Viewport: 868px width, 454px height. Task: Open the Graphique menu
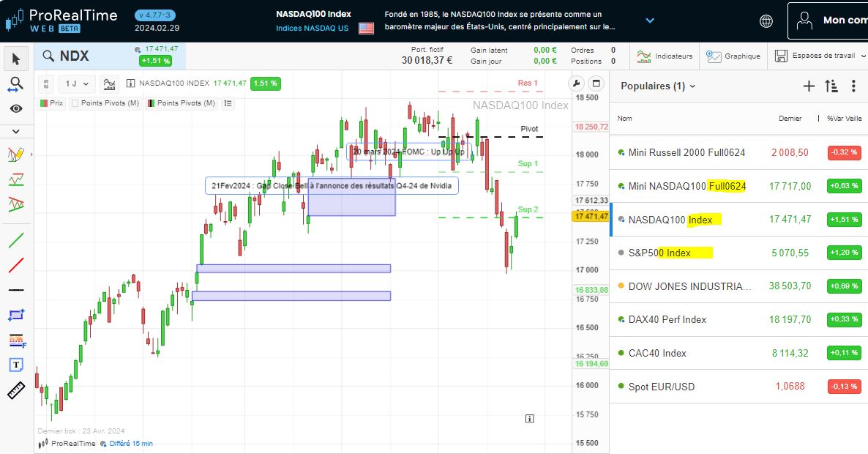click(x=733, y=56)
